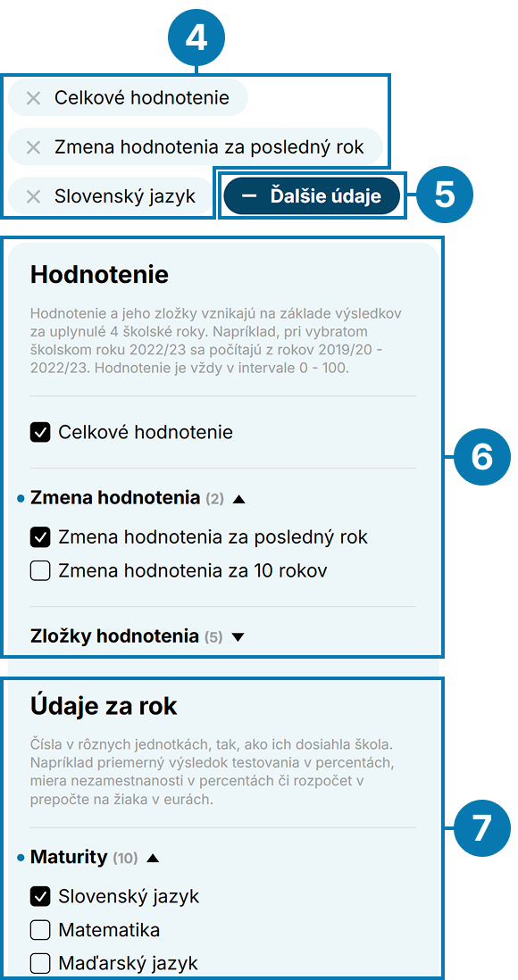Click callout marker number 7

(481, 828)
